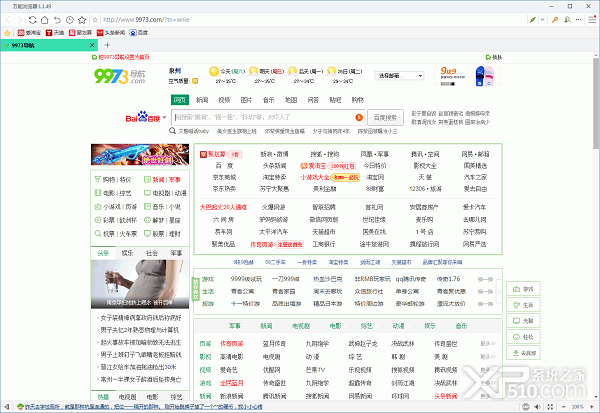The height and width of the screenshot is (413, 600).
Task: Open 工商银行 bank link
Action: click(324, 244)
